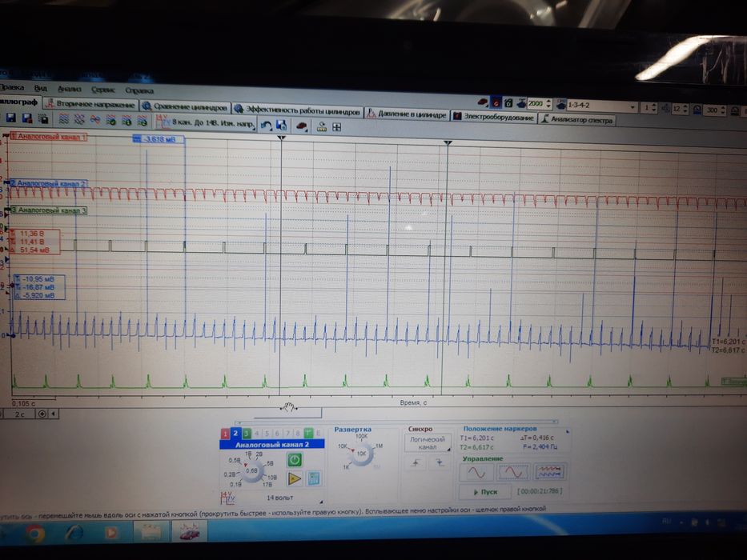Screen dimensions: 747x560
Task: Open the red car vehicle selection icon in toolbar
Action: point(302,126)
